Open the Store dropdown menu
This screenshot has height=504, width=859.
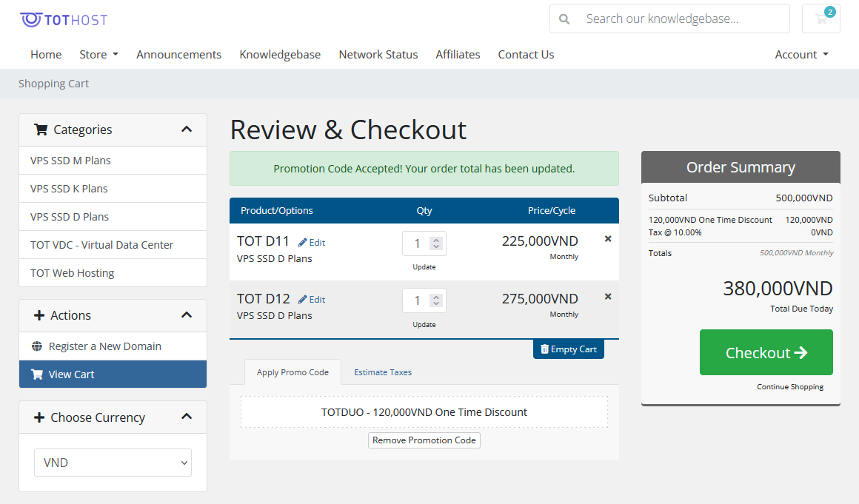[x=98, y=55]
